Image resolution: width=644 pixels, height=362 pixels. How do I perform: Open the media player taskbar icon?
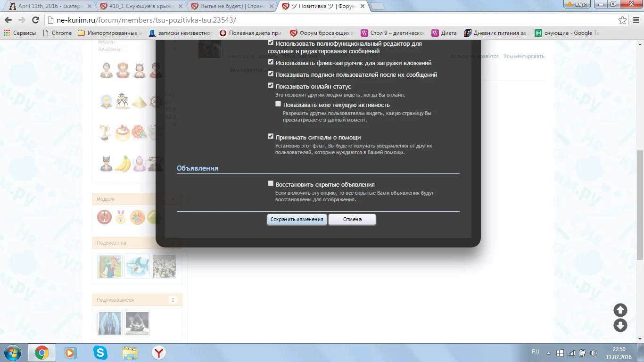click(71, 353)
